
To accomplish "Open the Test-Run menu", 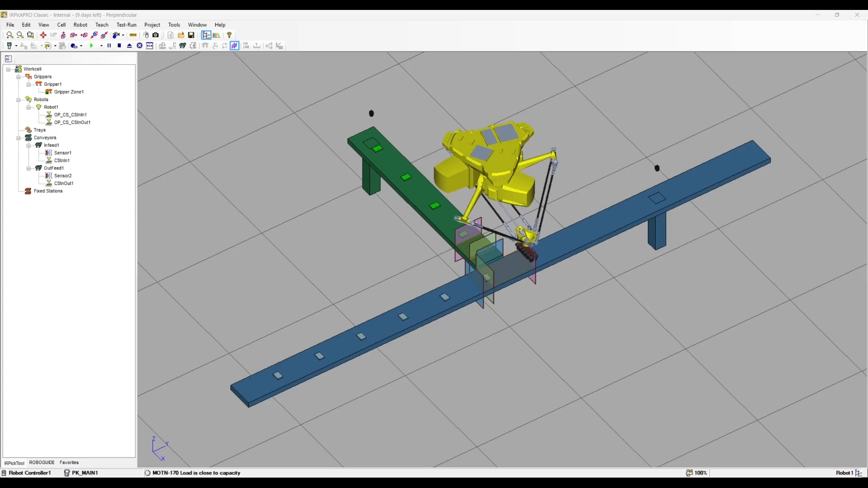I will click(x=126, y=25).
